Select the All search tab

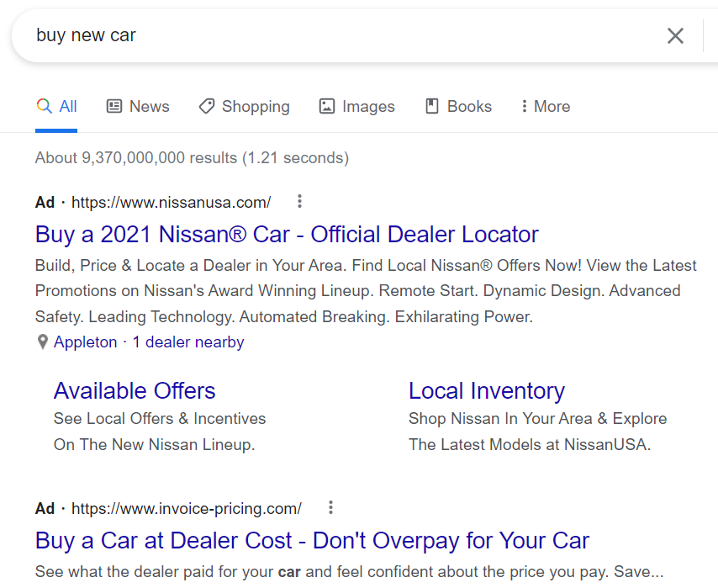point(56,106)
